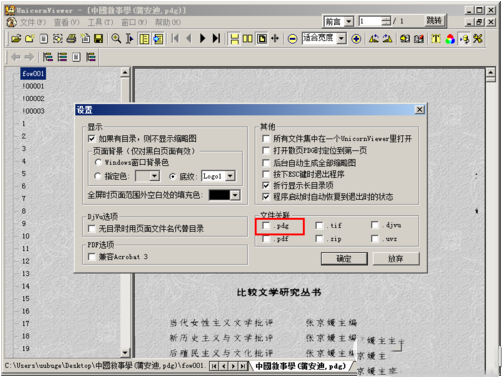Check 后台自动生成全部缩略图 option
The width and height of the screenshot is (502, 378).
[x=266, y=163]
